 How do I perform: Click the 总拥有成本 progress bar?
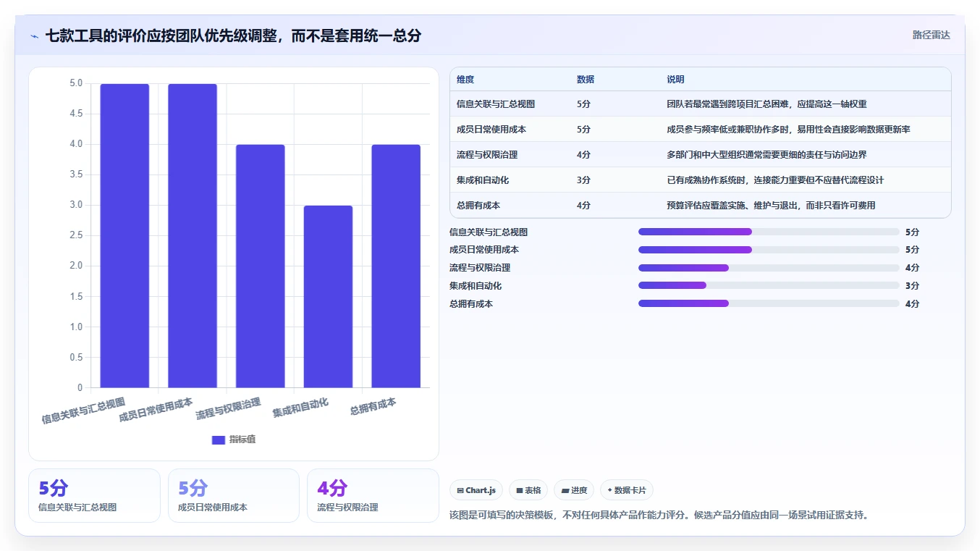pyautogui.click(x=769, y=303)
